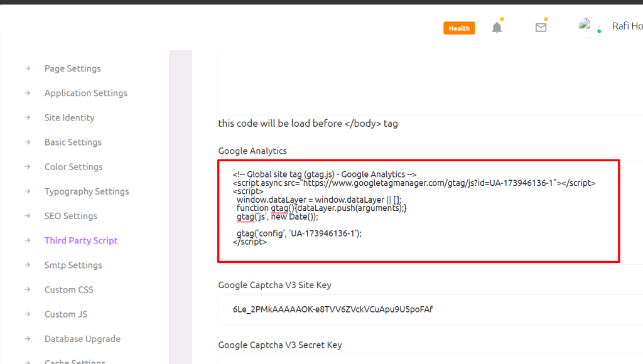Open the Rafi Ho user menu
The image size is (643, 364).
click(627, 26)
